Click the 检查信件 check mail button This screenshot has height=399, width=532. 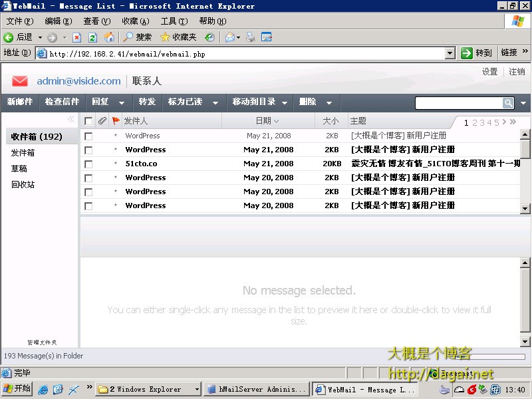pos(62,102)
